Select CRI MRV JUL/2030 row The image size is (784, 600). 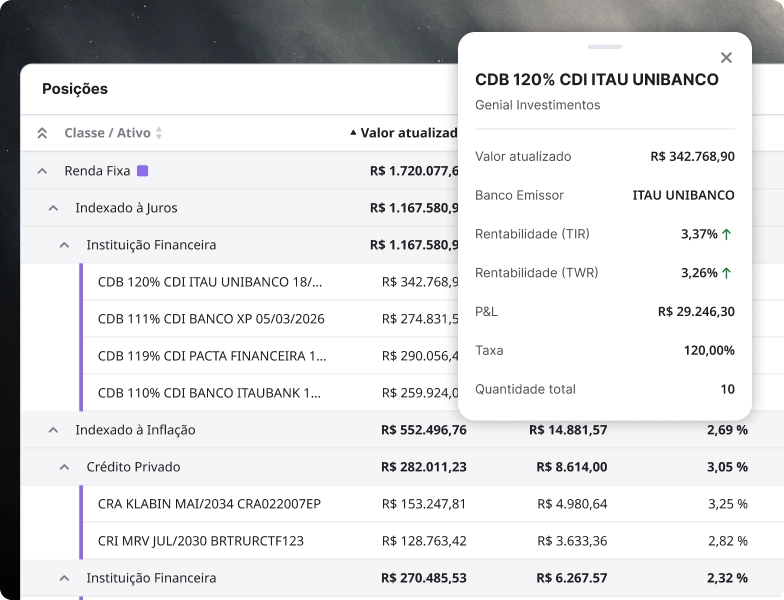pyautogui.click(x=432, y=541)
